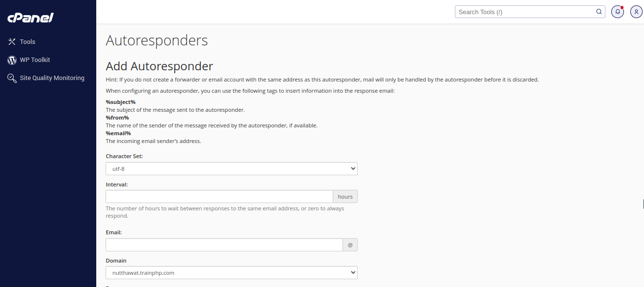Click the hours unit label
Viewport: 644px width, 287px height.
(345, 197)
